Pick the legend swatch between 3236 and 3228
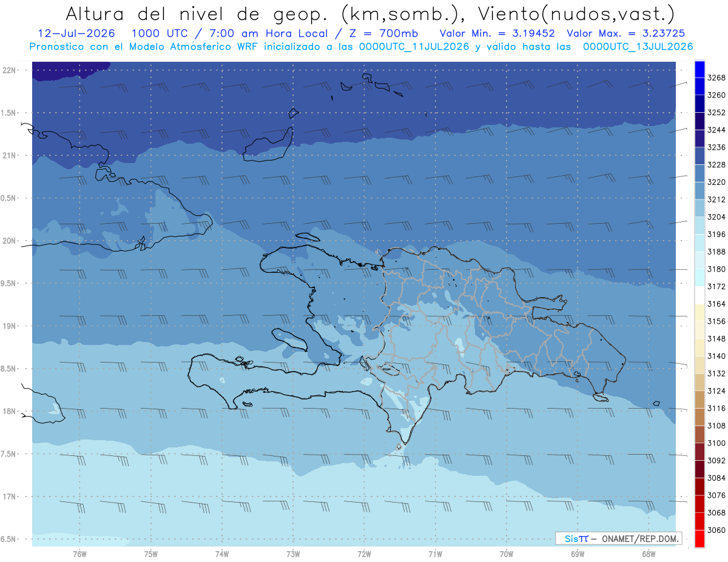 [x=699, y=156]
